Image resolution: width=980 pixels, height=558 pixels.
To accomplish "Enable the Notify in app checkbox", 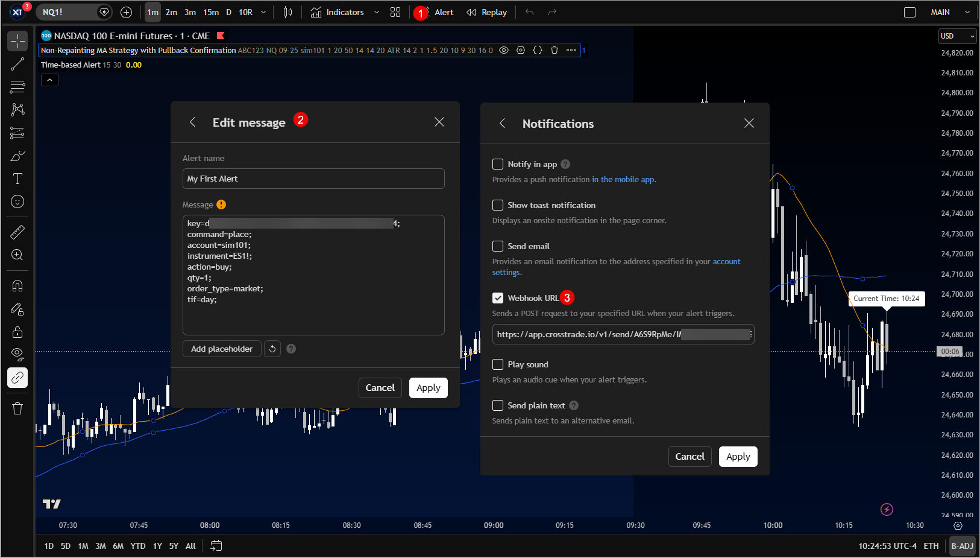I will (498, 163).
